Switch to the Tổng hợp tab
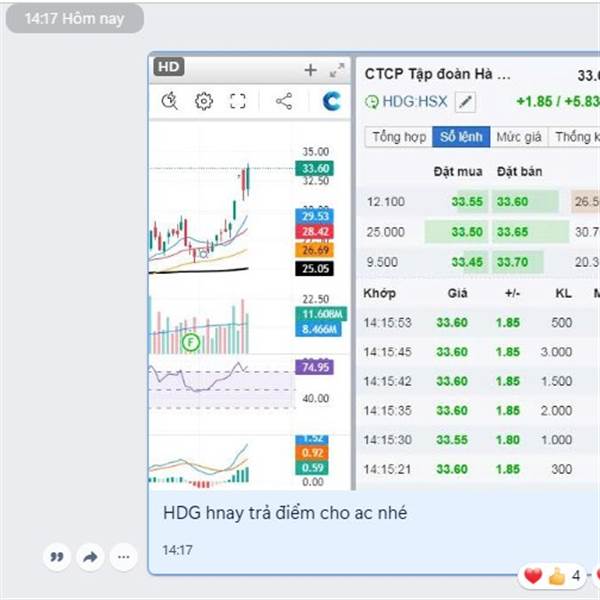This screenshot has height=600, width=600. pos(399,137)
